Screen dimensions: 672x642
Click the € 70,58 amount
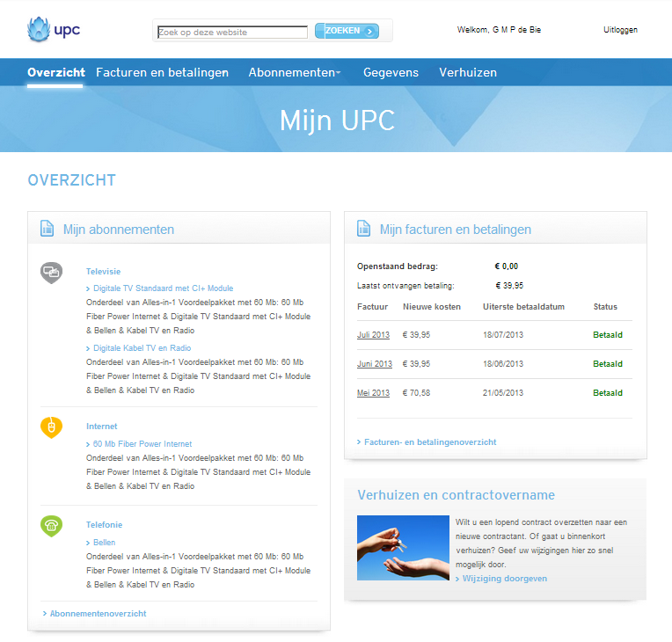416,393
